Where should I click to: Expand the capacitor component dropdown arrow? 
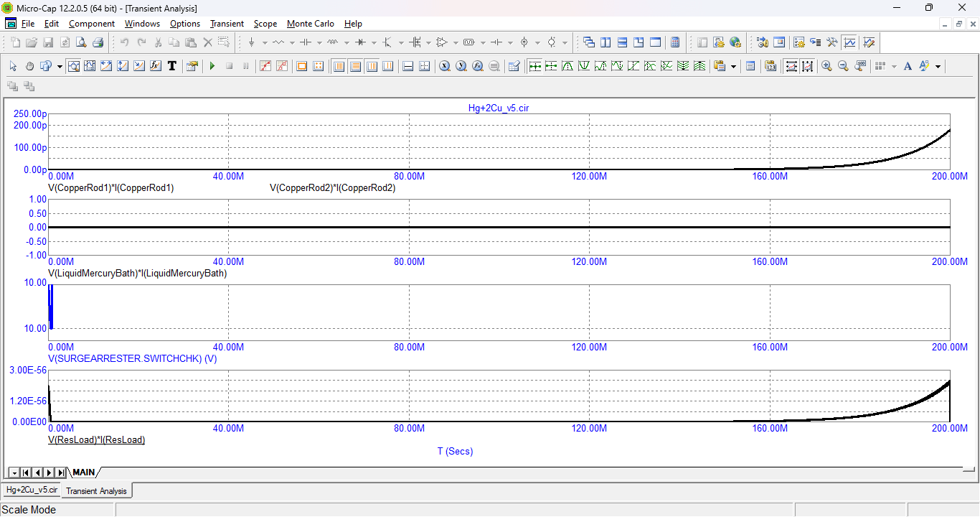(x=319, y=42)
